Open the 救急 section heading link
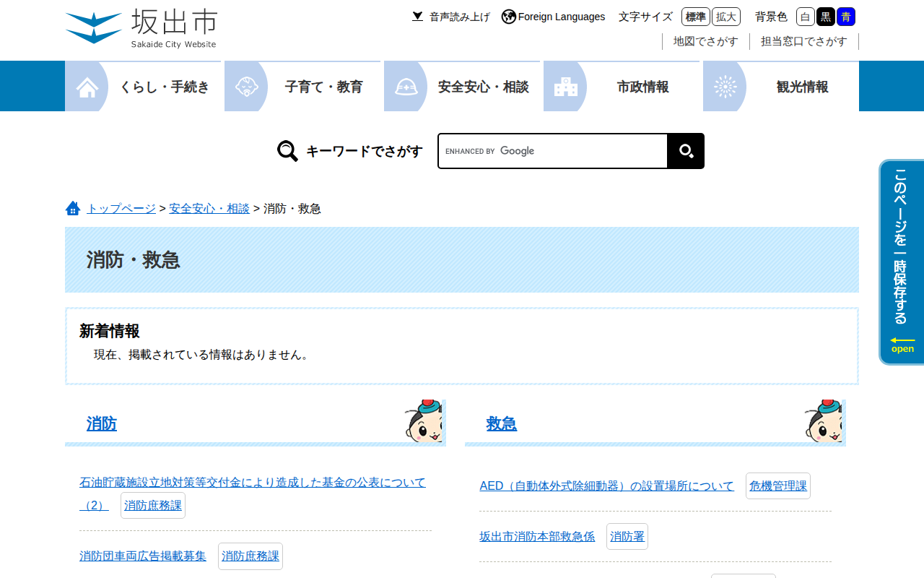This screenshot has width=924, height=578. [x=502, y=423]
